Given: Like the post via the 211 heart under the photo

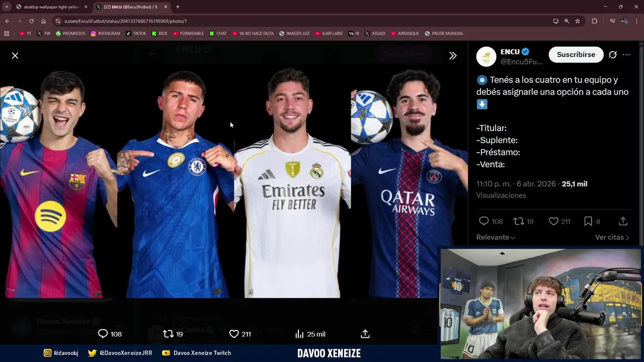Looking at the screenshot, I should point(240,334).
